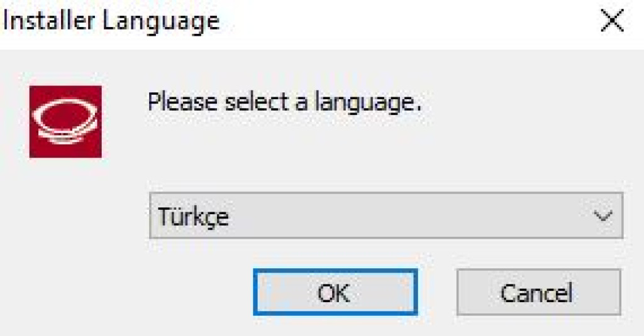Screen dimensions: 644x336
Task: Open the Türkçe language dropdown
Action: pos(386,216)
